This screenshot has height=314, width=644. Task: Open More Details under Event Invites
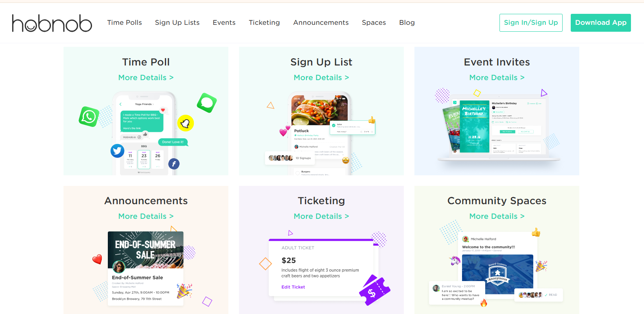pyautogui.click(x=497, y=78)
